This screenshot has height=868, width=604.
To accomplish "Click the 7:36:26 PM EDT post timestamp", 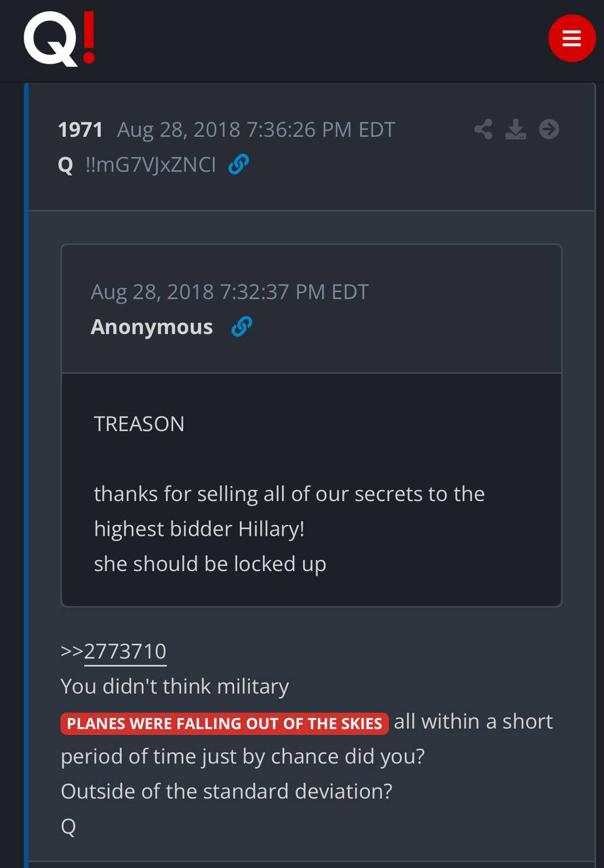I will [256, 130].
